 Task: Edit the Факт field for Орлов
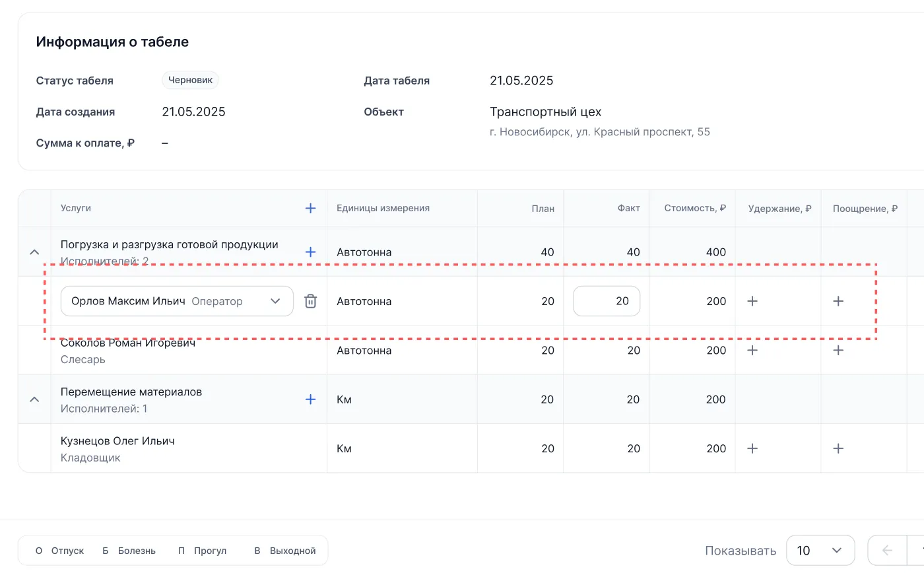607,301
